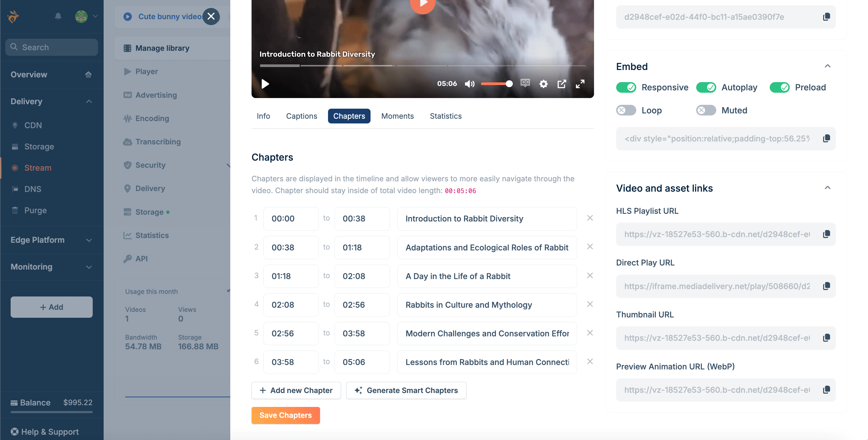Copy the embed code snippet
Viewport: 868px width, 440px height.
[x=827, y=138]
